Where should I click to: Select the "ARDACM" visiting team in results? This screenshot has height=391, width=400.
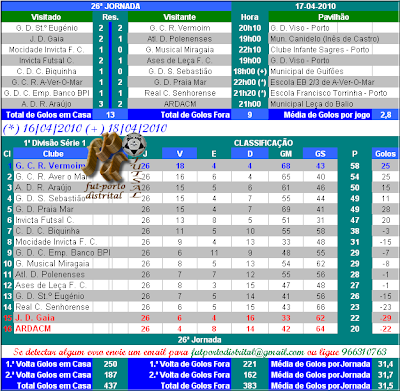180,104
